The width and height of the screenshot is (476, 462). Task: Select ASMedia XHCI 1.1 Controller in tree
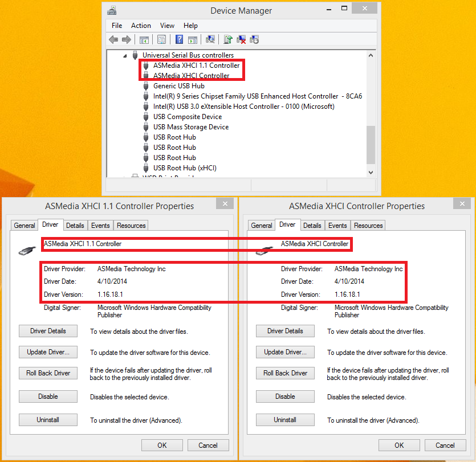(197, 66)
